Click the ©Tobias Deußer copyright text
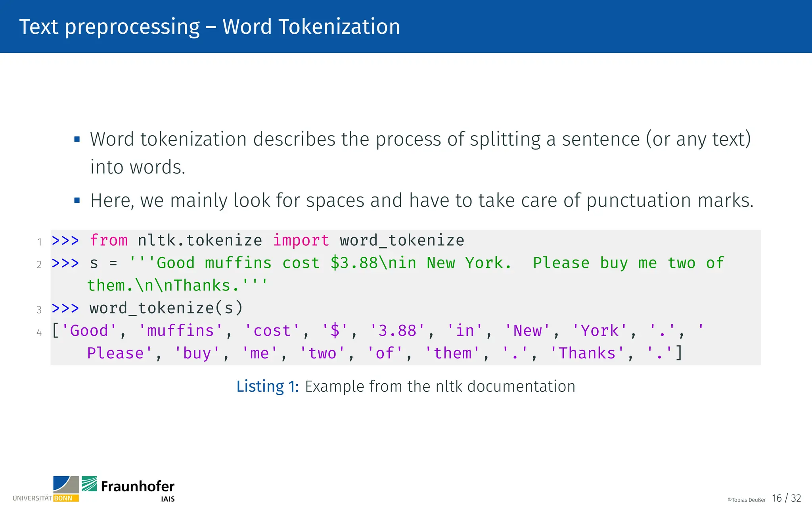This screenshot has width=812, height=508. (x=746, y=500)
